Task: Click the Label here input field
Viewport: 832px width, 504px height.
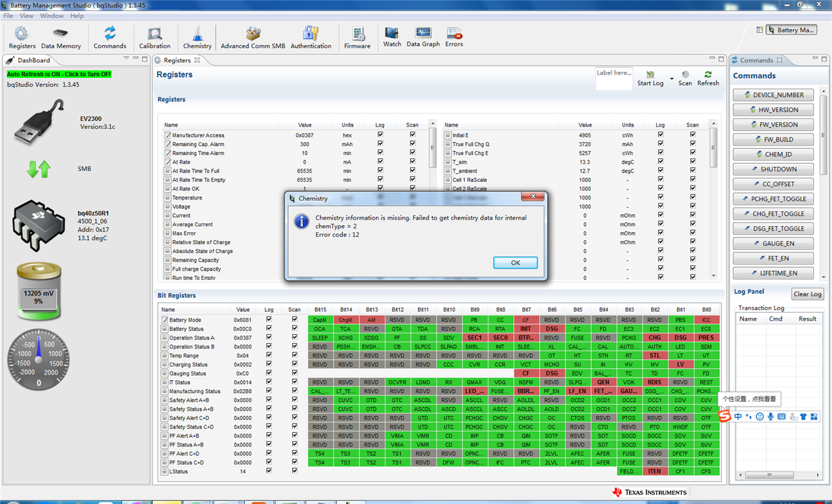Action: pos(614,78)
